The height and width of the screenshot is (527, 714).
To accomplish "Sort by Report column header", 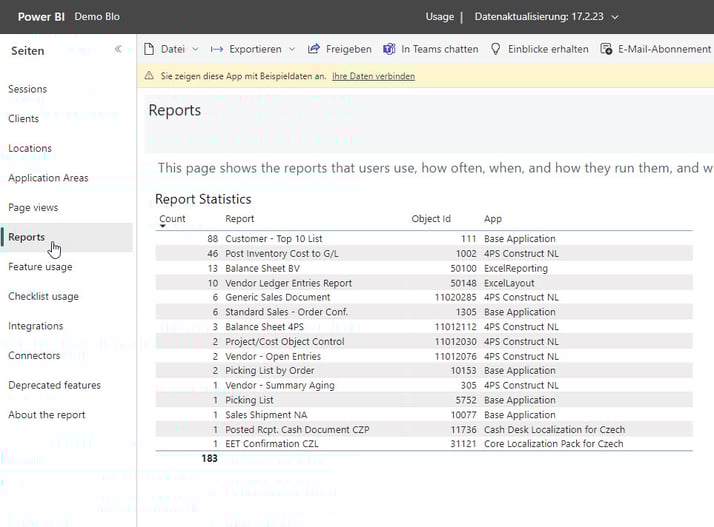I will pyautogui.click(x=240, y=219).
